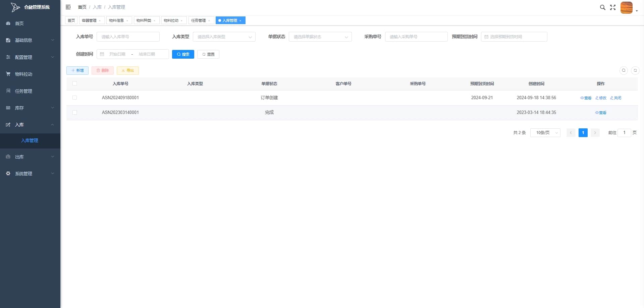Set the 开始日期 start date field

coord(117,54)
